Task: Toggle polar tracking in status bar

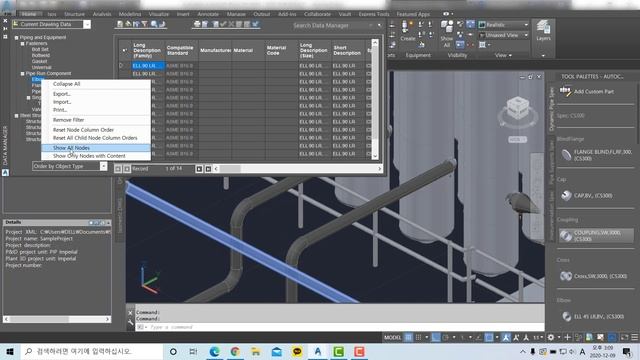Action: point(446,337)
